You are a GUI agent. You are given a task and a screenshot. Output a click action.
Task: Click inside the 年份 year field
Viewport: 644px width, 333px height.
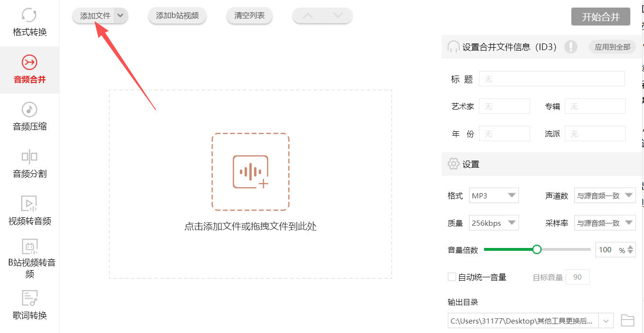[504, 134]
